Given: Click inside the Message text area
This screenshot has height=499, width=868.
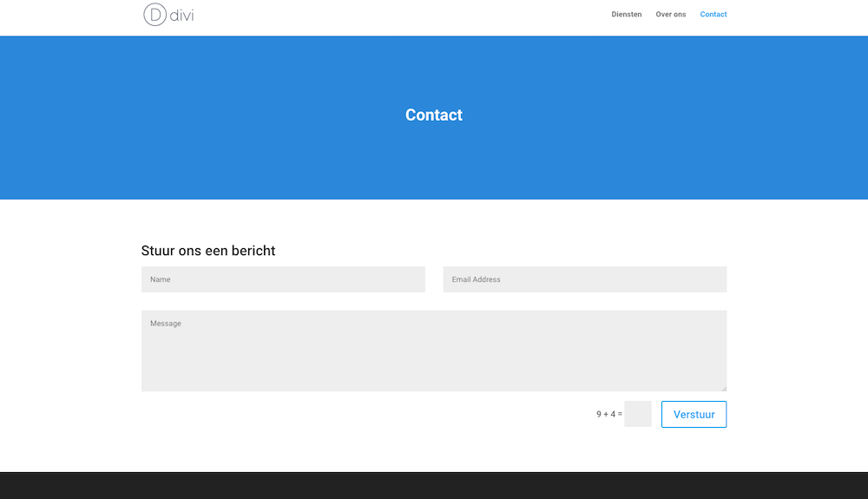Looking at the screenshot, I should (x=434, y=356).
